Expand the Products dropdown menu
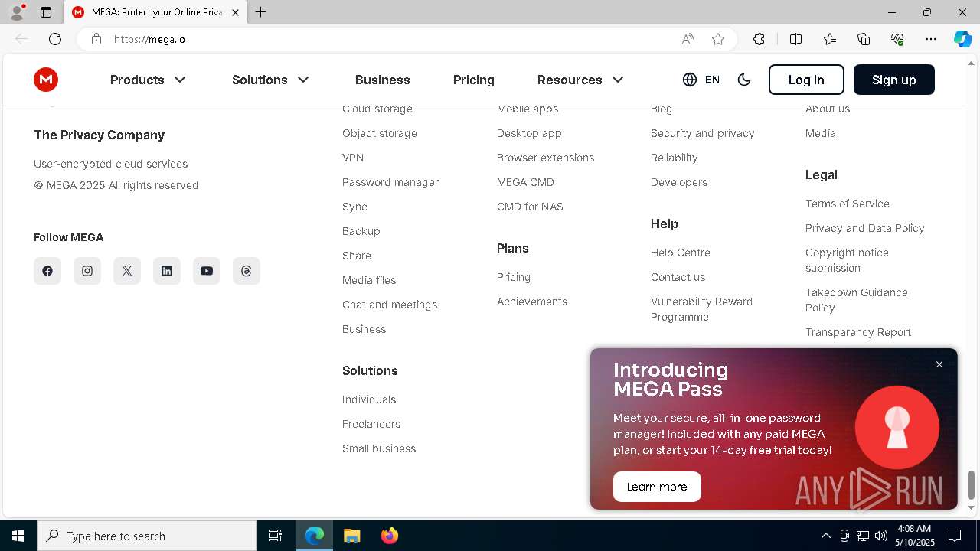The width and height of the screenshot is (980, 551). coord(148,80)
